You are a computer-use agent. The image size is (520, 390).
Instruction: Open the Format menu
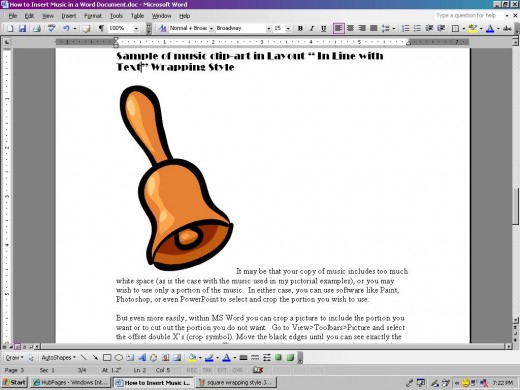(x=93, y=16)
